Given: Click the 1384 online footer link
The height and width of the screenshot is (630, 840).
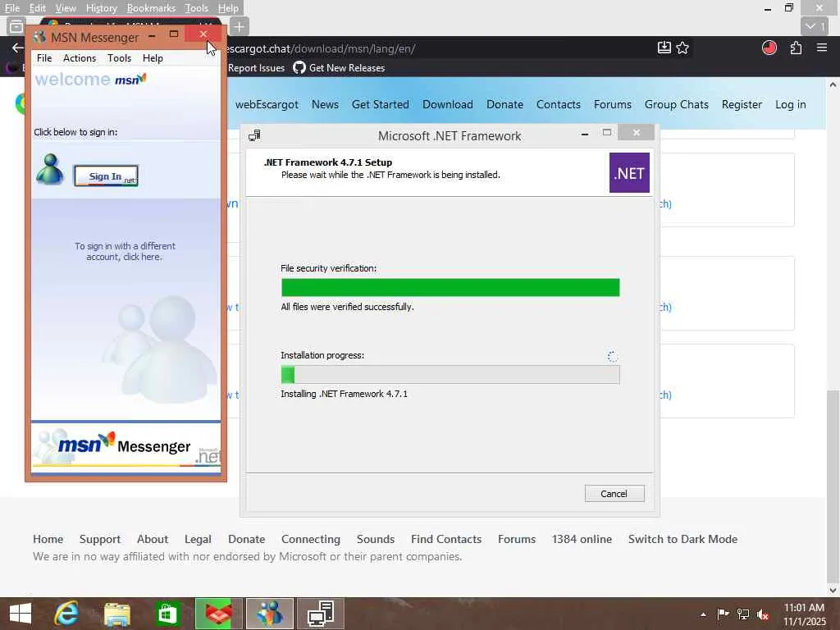Looking at the screenshot, I should [582, 539].
